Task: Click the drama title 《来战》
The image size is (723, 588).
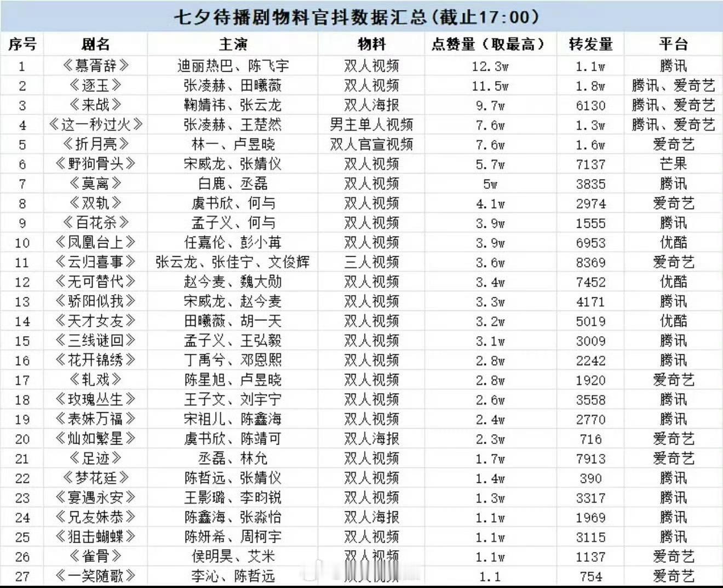Action: coord(96,105)
